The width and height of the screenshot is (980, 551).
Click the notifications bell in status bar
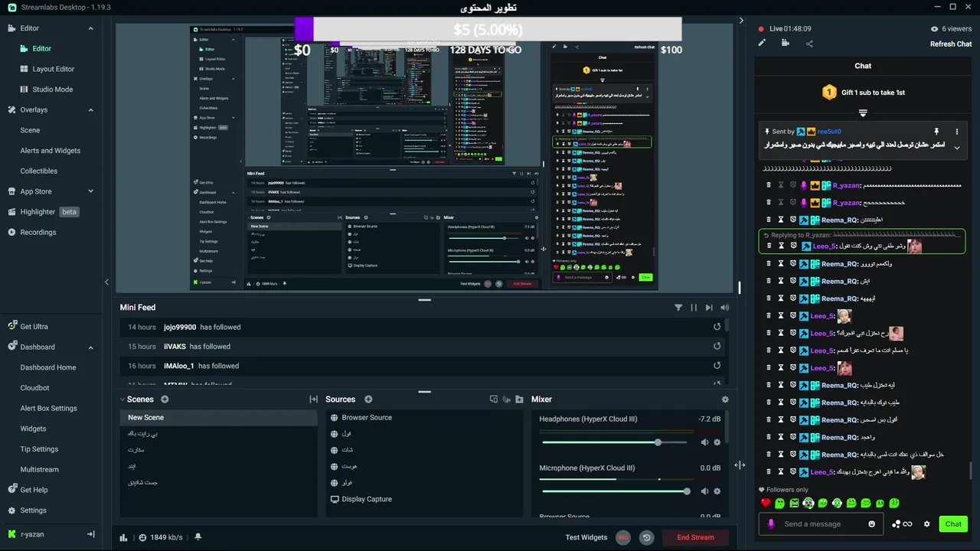click(x=198, y=537)
